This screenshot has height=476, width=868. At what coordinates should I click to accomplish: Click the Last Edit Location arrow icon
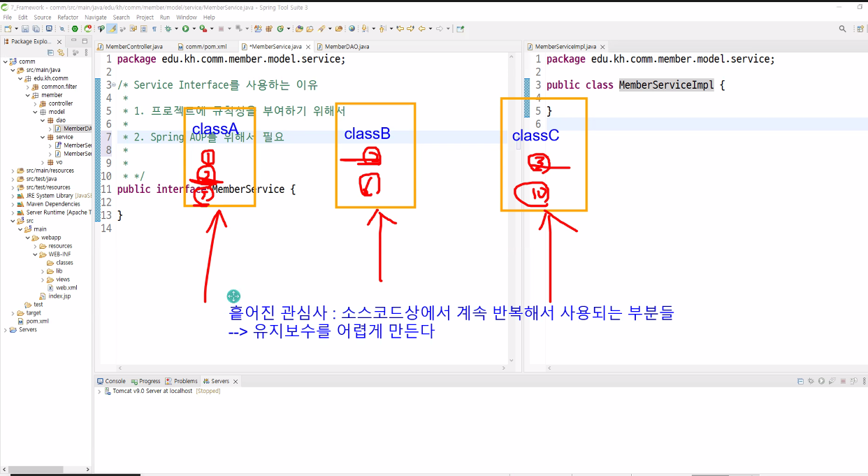tap(400, 29)
